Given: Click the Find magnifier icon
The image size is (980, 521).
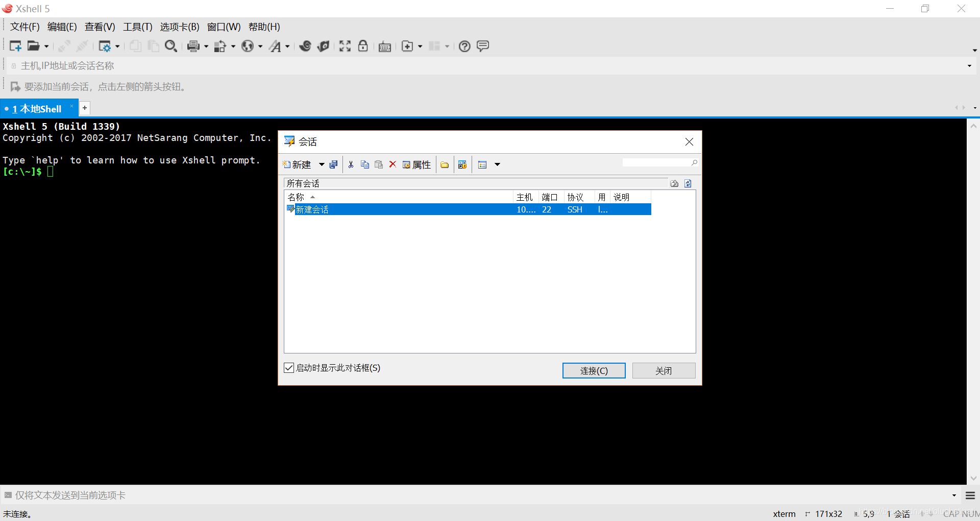Looking at the screenshot, I should 171,46.
